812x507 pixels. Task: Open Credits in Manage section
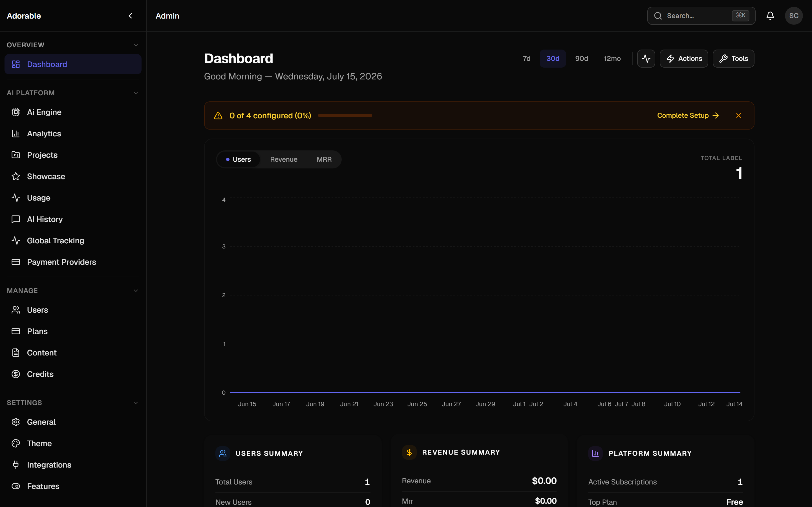tap(73, 374)
